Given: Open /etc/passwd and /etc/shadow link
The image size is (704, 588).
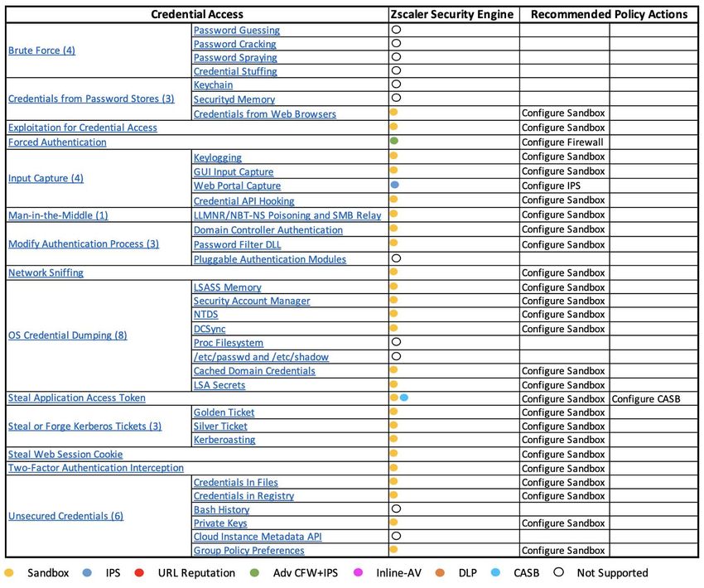Looking at the screenshot, I should (261, 357).
